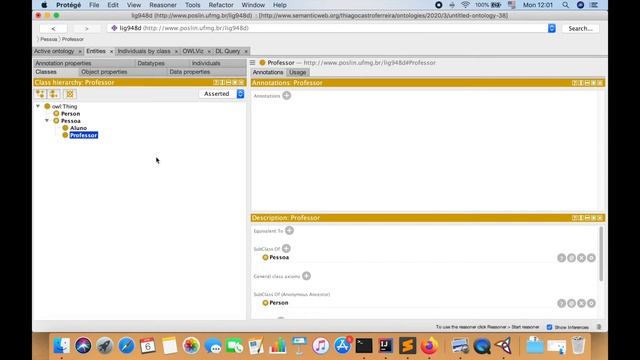Open the Protégé icon in the Dock

504,346
